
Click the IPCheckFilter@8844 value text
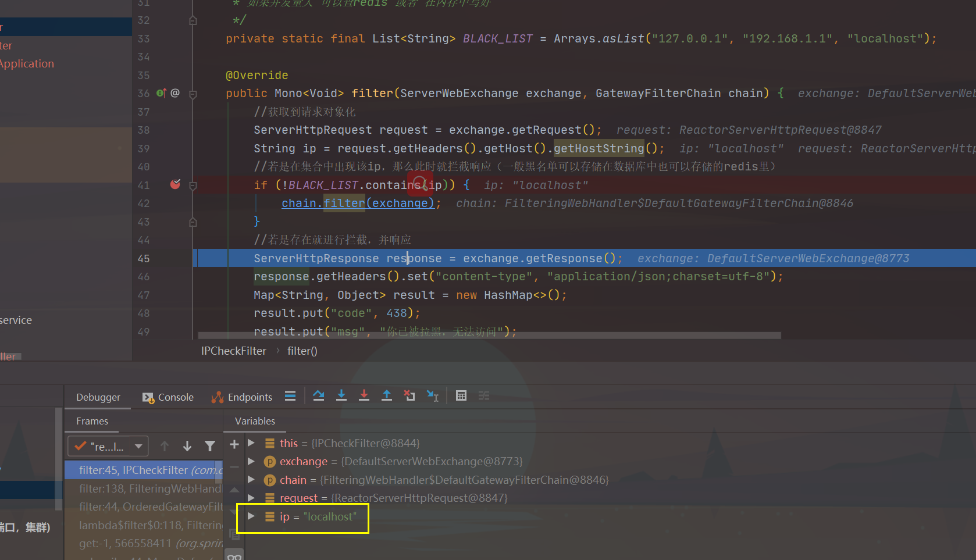(x=365, y=443)
